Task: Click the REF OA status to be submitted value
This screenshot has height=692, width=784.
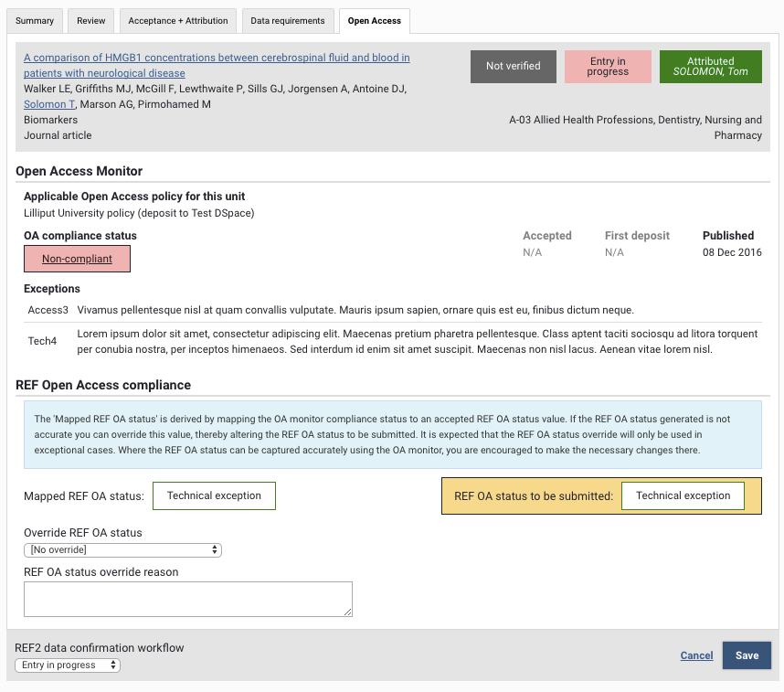Action: click(x=683, y=496)
